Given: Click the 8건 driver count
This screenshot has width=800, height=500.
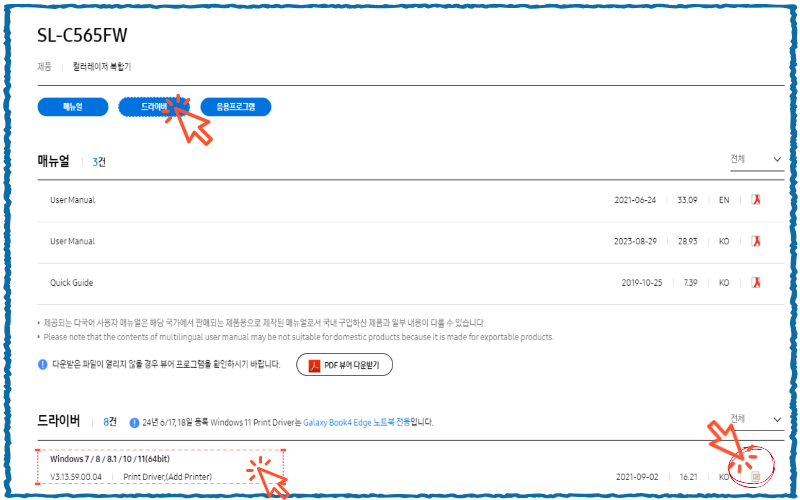Looking at the screenshot, I should [110, 422].
